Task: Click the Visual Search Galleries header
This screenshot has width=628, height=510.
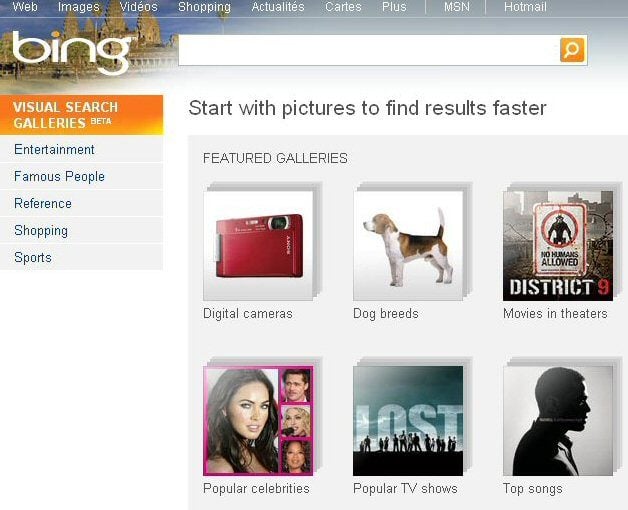Action: click(81, 115)
